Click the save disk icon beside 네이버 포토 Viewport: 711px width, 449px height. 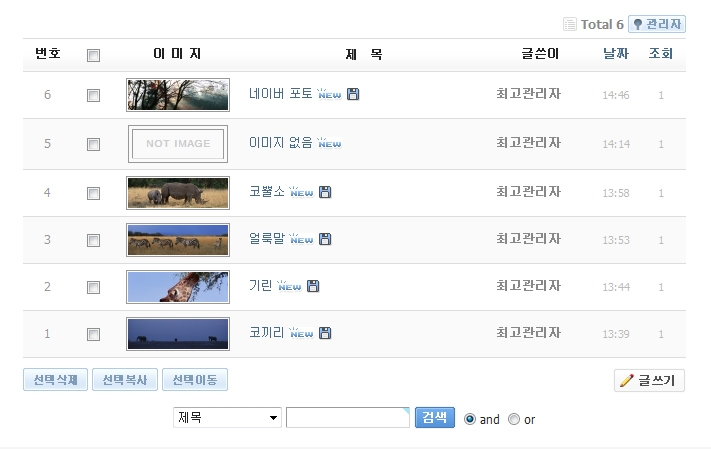pos(353,95)
